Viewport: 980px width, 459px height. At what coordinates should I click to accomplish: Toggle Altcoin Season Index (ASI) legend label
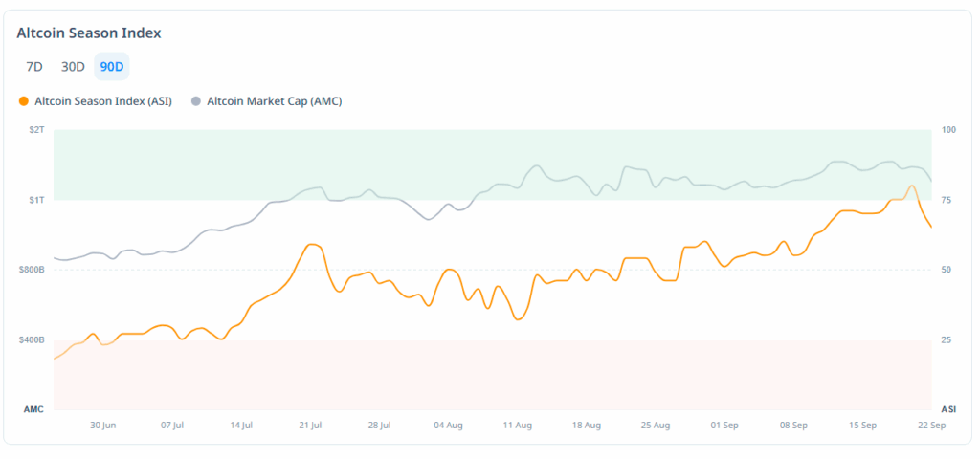(102, 101)
